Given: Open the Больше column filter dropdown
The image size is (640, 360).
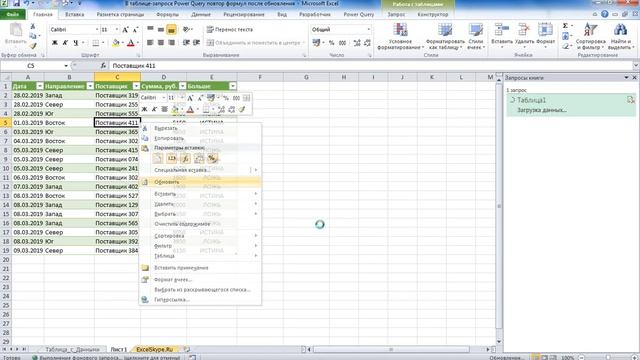Looking at the screenshot, I should (233, 86).
